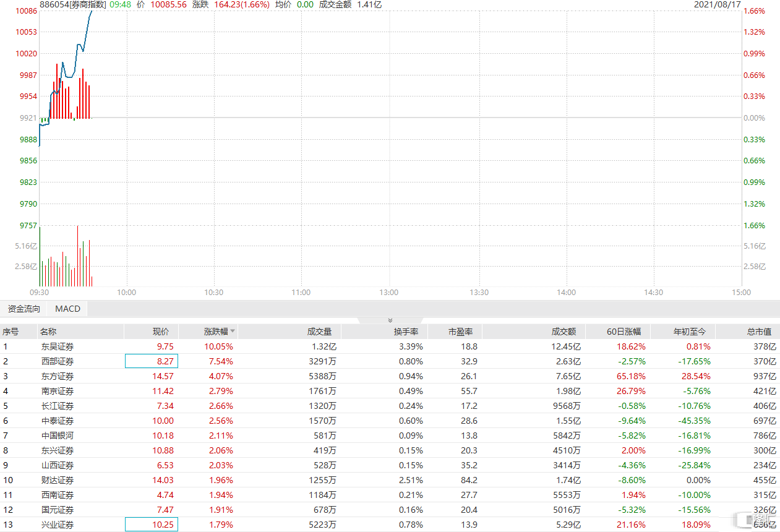Click the 886054[券商指数] index title
This screenshot has height=532, width=780.
coord(73,4)
